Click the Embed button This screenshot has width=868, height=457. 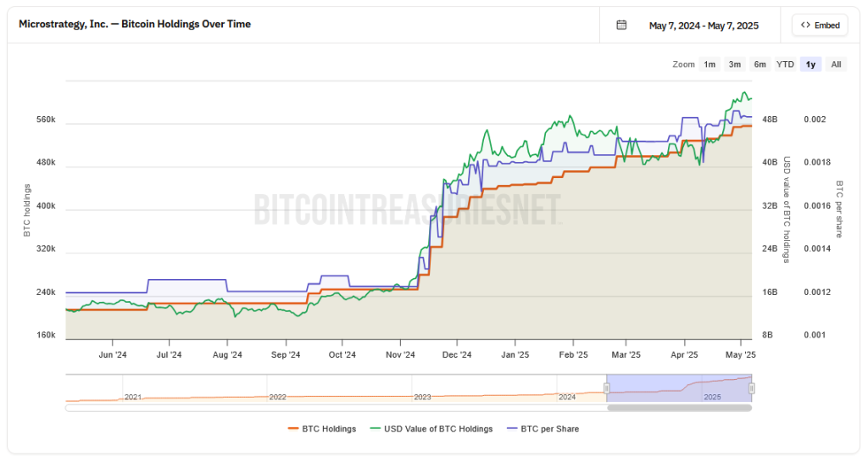click(x=820, y=25)
